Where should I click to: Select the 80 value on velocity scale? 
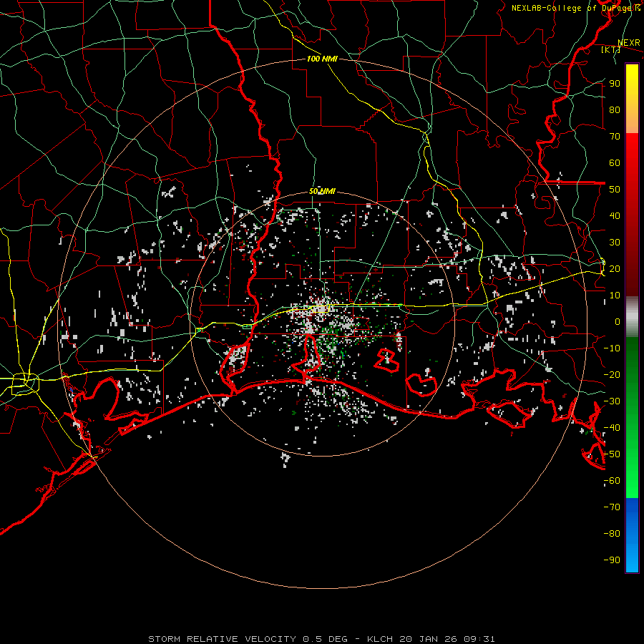click(x=615, y=109)
